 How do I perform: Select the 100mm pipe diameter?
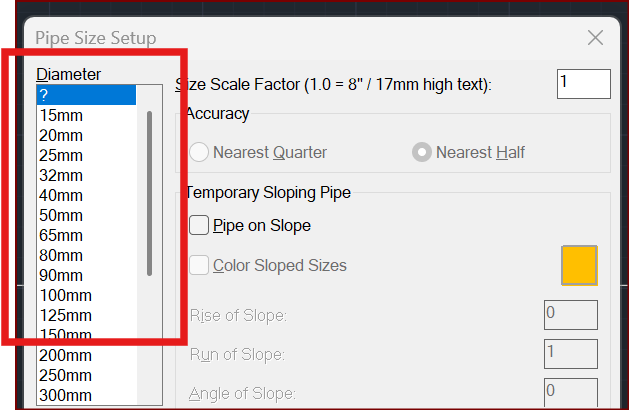click(x=65, y=295)
